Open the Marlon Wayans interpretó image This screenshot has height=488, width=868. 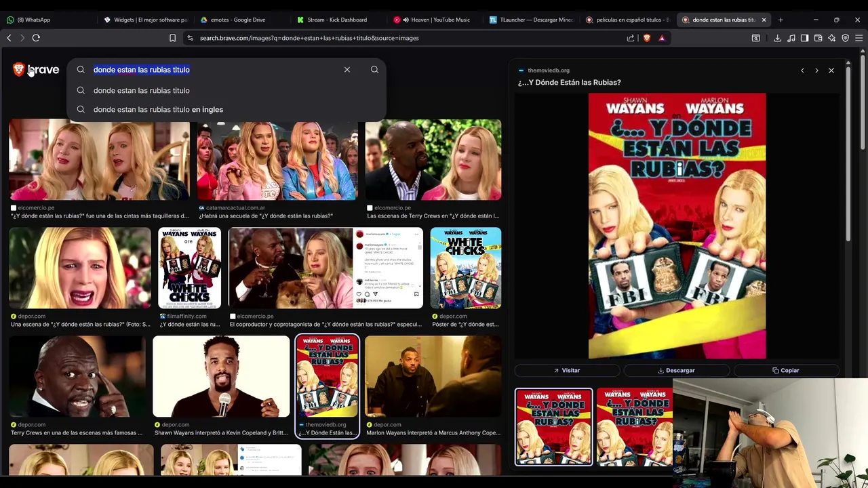tap(433, 376)
